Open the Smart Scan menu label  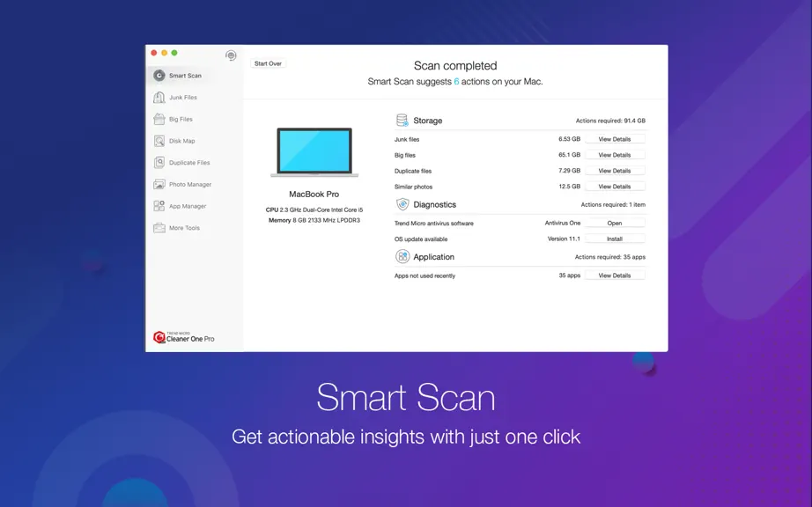pos(185,76)
